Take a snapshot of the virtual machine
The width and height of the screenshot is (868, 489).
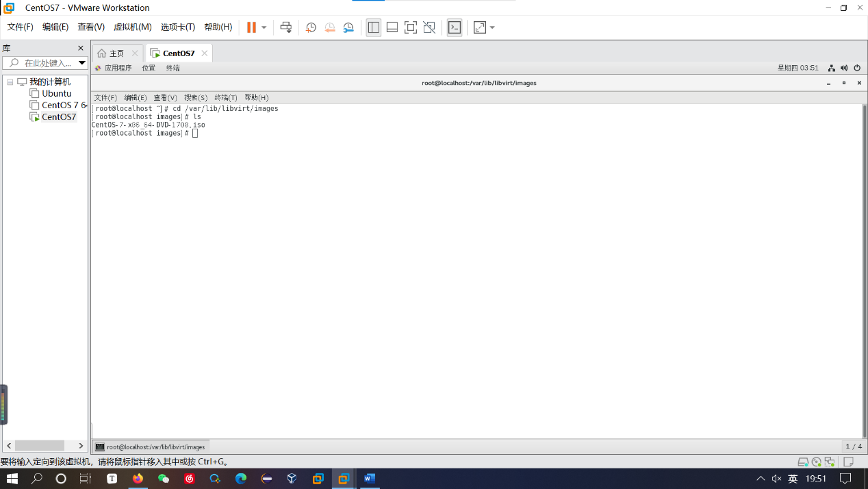tap(311, 27)
